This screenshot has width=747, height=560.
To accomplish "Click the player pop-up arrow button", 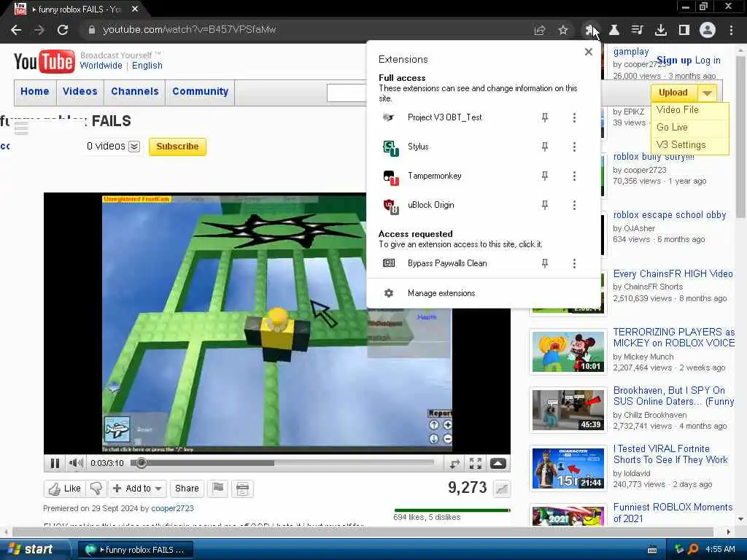I will click(498, 463).
